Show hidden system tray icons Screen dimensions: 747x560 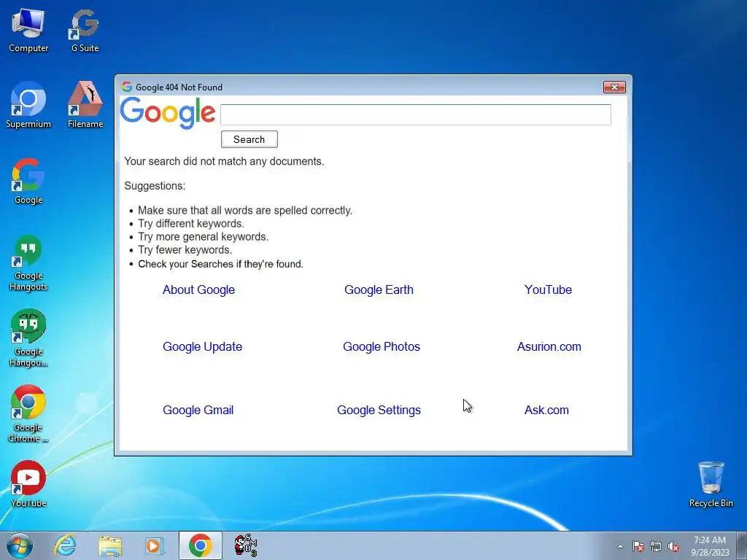pos(620,546)
